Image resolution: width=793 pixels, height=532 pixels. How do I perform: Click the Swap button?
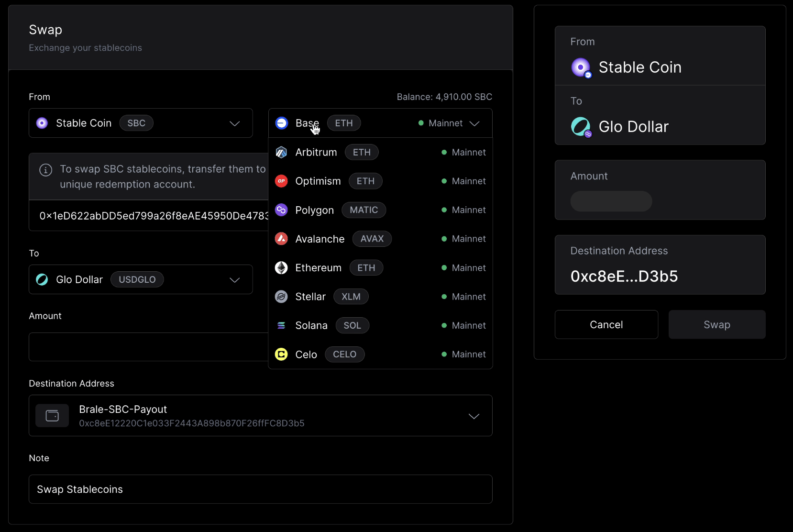pos(716,324)
